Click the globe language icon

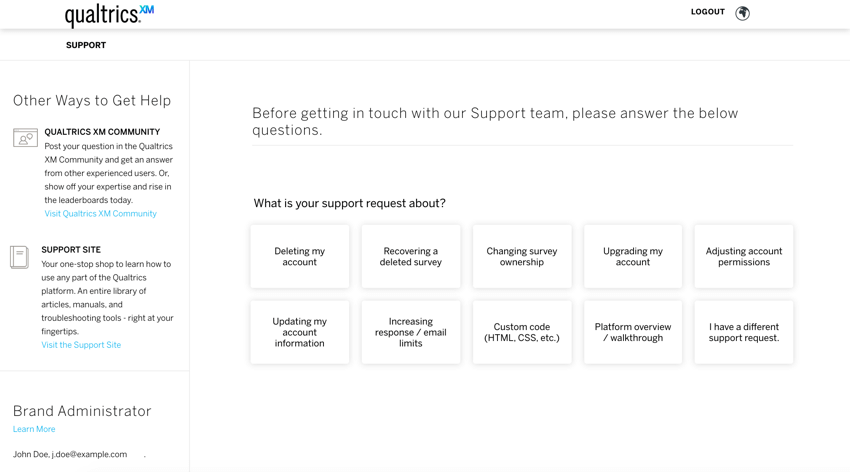click(742, 13)
